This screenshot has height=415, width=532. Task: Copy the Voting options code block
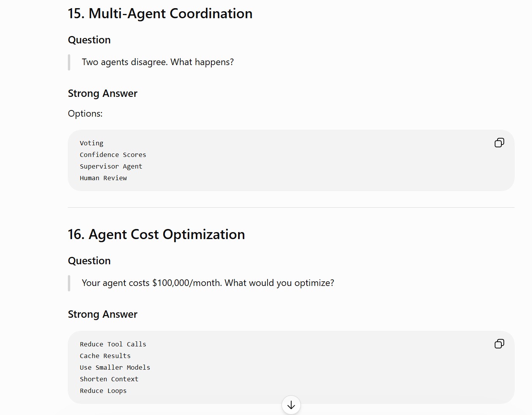(499, 143)
